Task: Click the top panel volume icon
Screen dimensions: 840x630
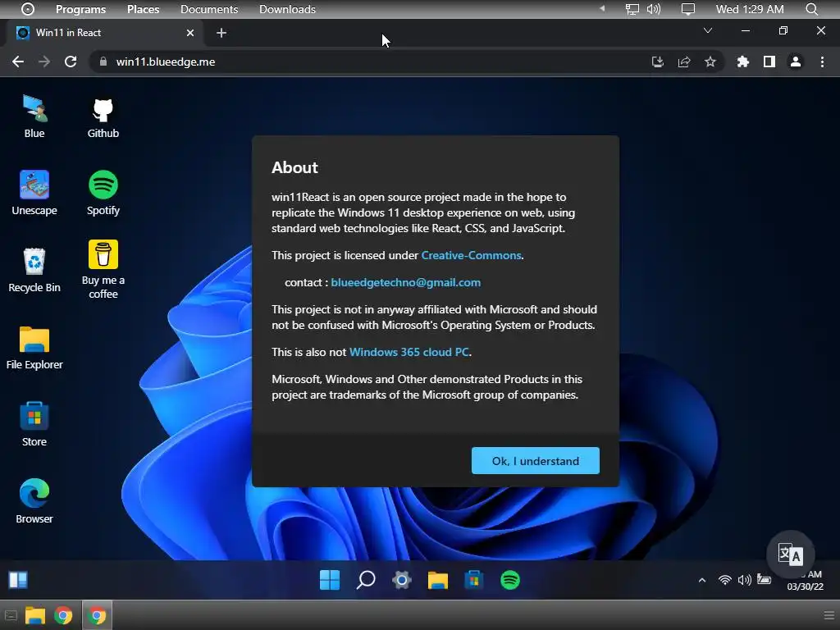Action: (x=654, y=9)
